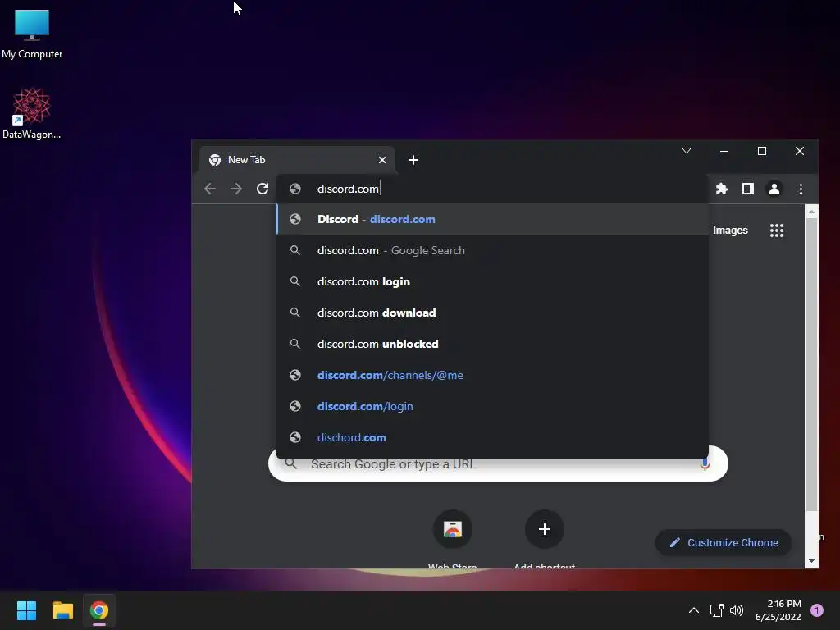Screen dimensions: 840x630
Task: Choose the Discord - discord.com suggestion
Action: [x=492, y=219]
